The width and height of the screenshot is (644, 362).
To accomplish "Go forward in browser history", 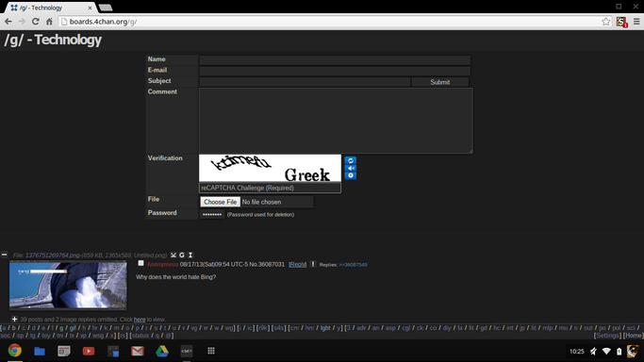I will pos(22,22).
